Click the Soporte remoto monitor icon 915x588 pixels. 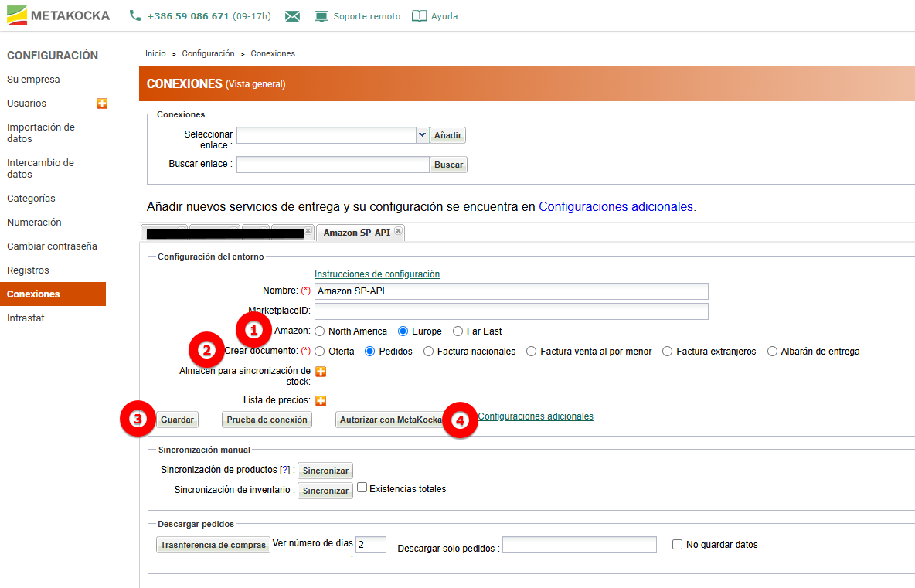click(321, 16)
